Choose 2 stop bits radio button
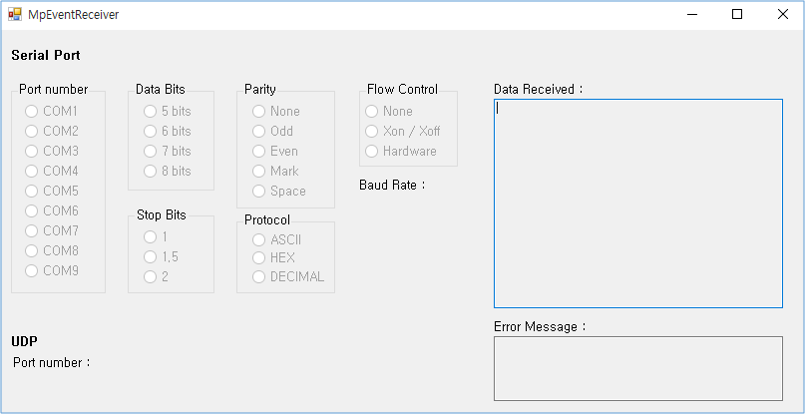The width and height of the screenshot is (805, 414). [151, 277]
